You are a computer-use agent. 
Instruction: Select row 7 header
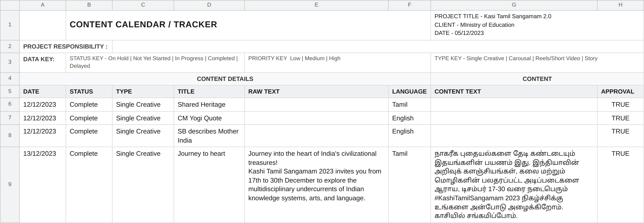click(x=10, y=118)
